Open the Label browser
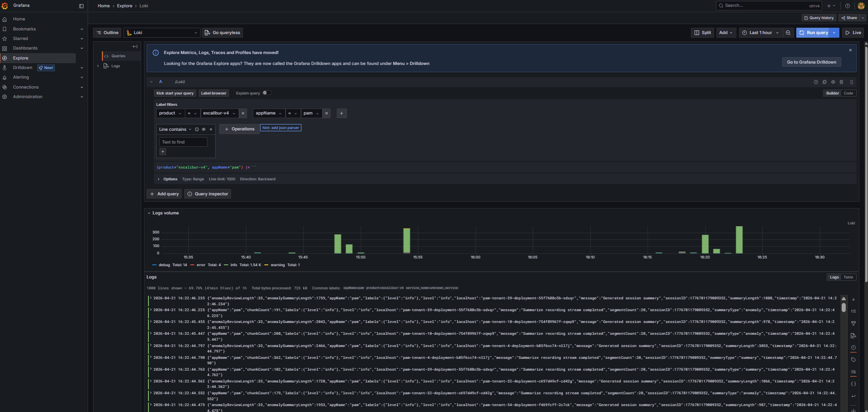This screenshot has height=412, width=868. 213,93
